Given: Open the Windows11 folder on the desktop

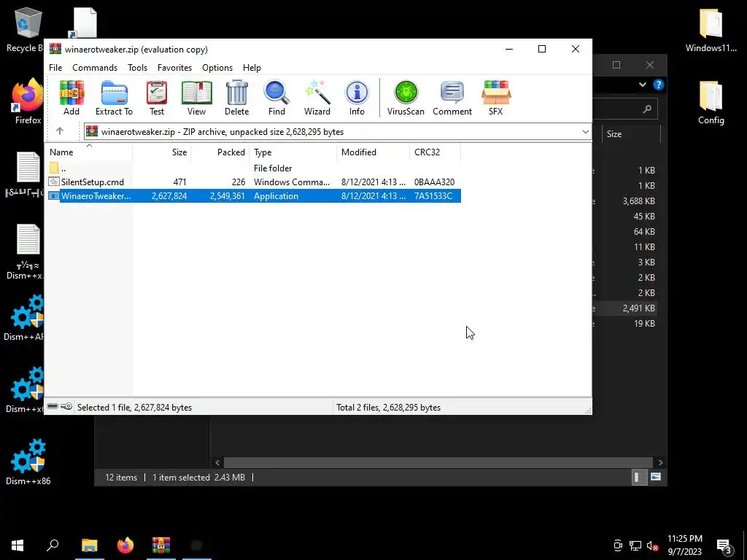Looking at the screenshot, I should [x=711, y=29].
